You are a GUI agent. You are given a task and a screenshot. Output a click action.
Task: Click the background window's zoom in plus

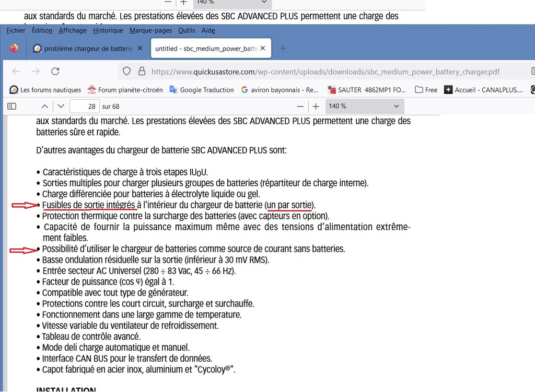point(183,3)
